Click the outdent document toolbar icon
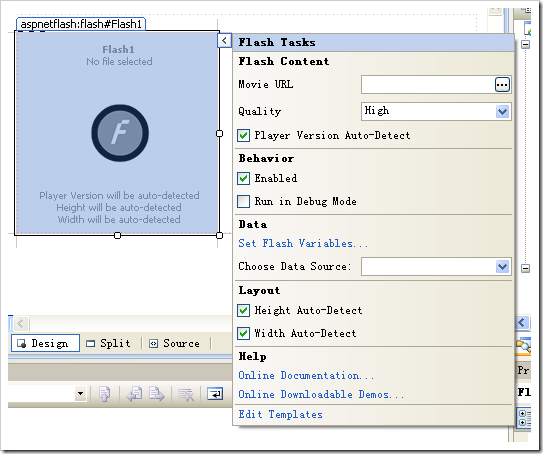 (x=104, y=394)
